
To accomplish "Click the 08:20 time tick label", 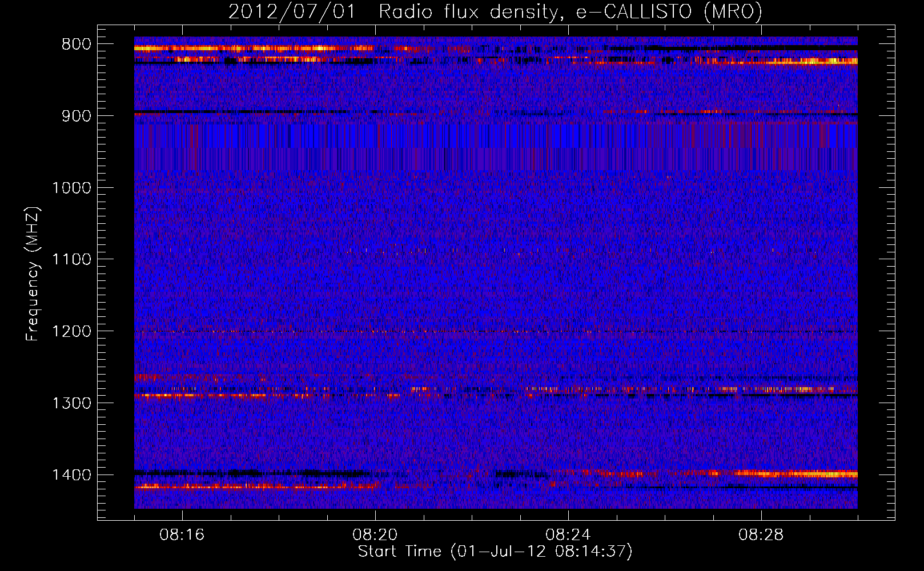I will pos(375,535).
